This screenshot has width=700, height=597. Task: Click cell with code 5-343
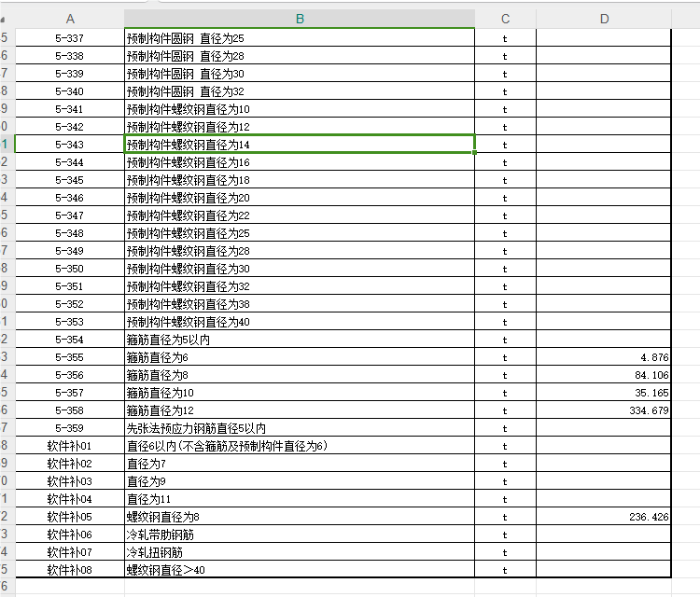click(70, 145)
